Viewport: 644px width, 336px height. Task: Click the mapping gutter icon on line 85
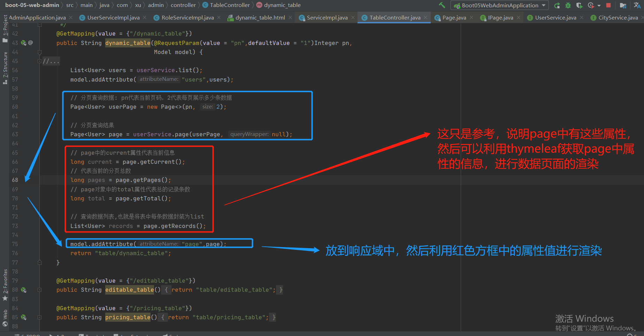(x=24, y=317)
